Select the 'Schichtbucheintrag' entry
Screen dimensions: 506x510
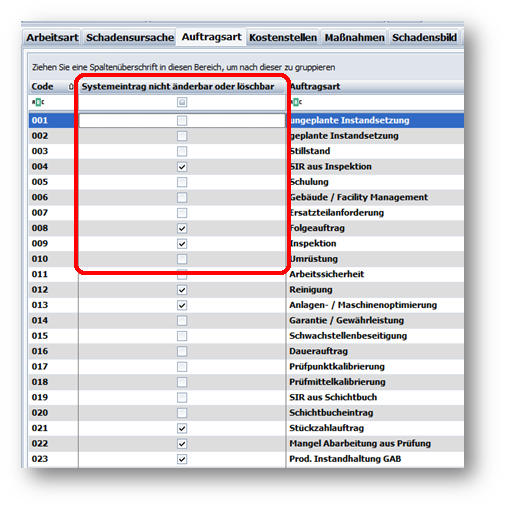click(375, 413)
